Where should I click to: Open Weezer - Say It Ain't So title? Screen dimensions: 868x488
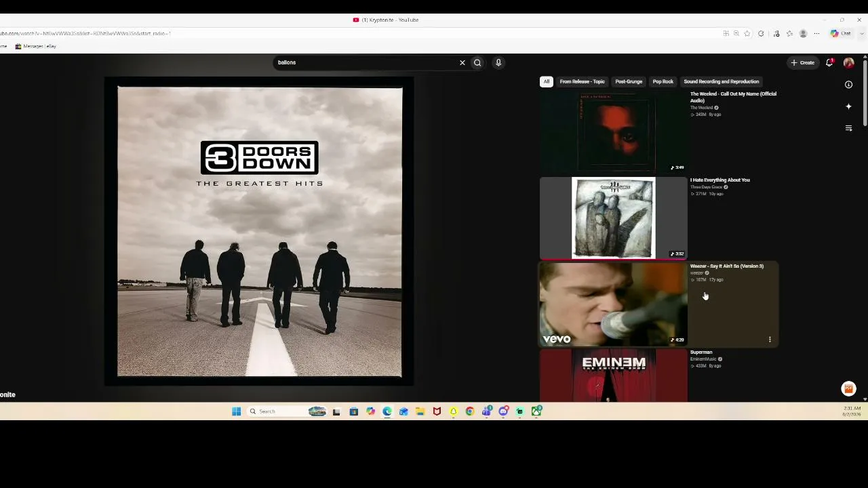[727, 266]
